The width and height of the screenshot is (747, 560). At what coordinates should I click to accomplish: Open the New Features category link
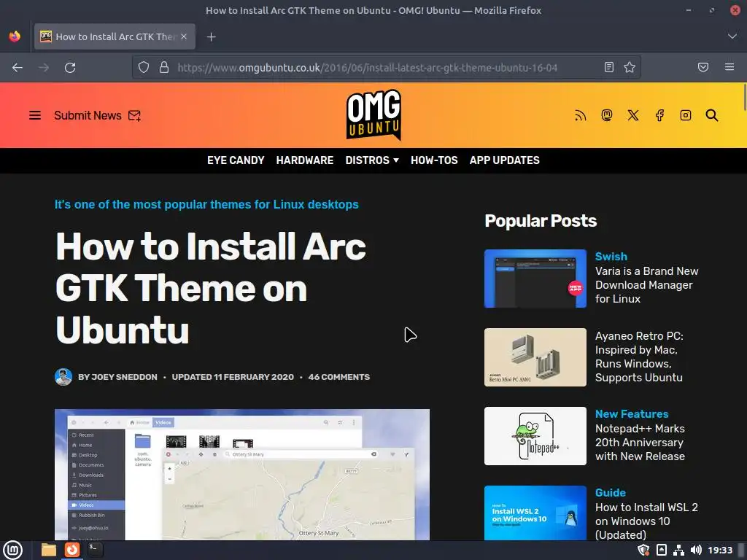coord(632,414)
